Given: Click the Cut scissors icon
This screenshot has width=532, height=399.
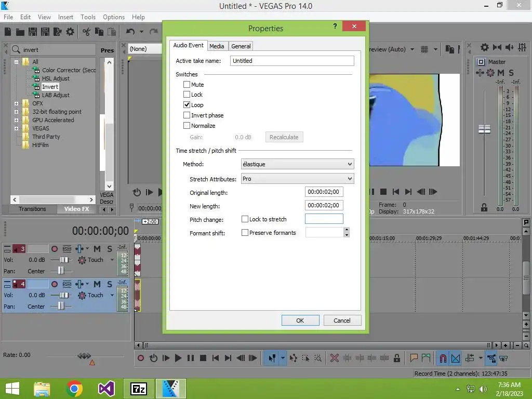Looking at the screenshot, I should point(87,32).
